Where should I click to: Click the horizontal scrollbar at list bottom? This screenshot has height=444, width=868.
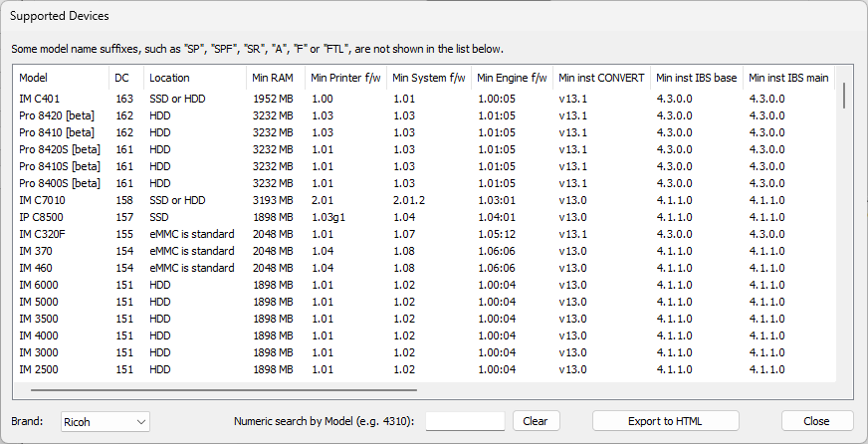point(219,390)
